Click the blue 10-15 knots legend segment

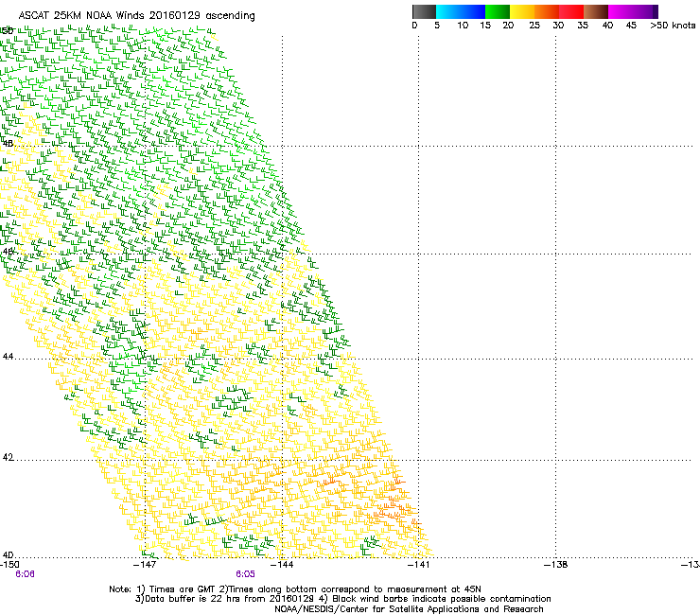pos(473,11)
